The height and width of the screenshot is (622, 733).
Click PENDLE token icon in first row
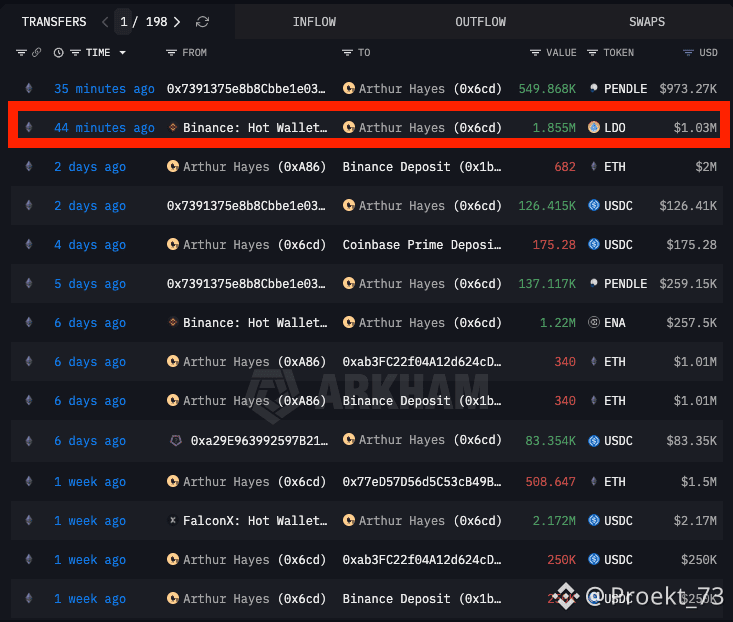pyautogui.click(x=594, y=88)
